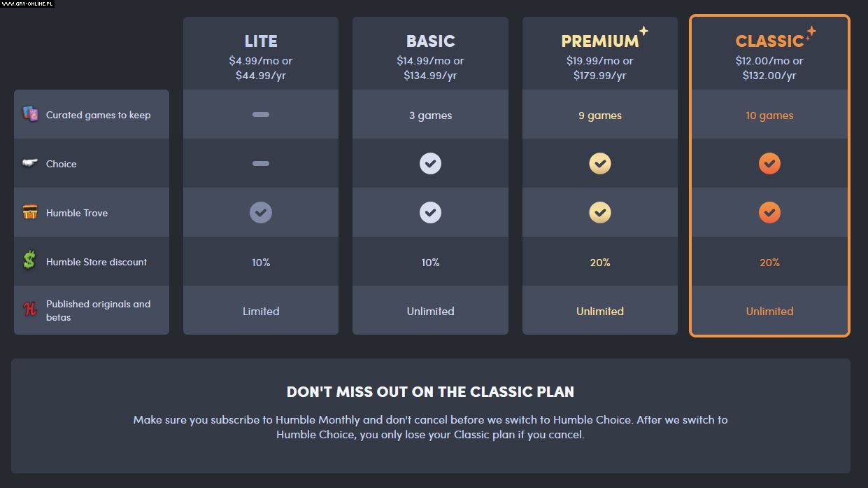Choose the CLASSIC plan heading
This screenshot has width=868, height=488.
point(769,41)
